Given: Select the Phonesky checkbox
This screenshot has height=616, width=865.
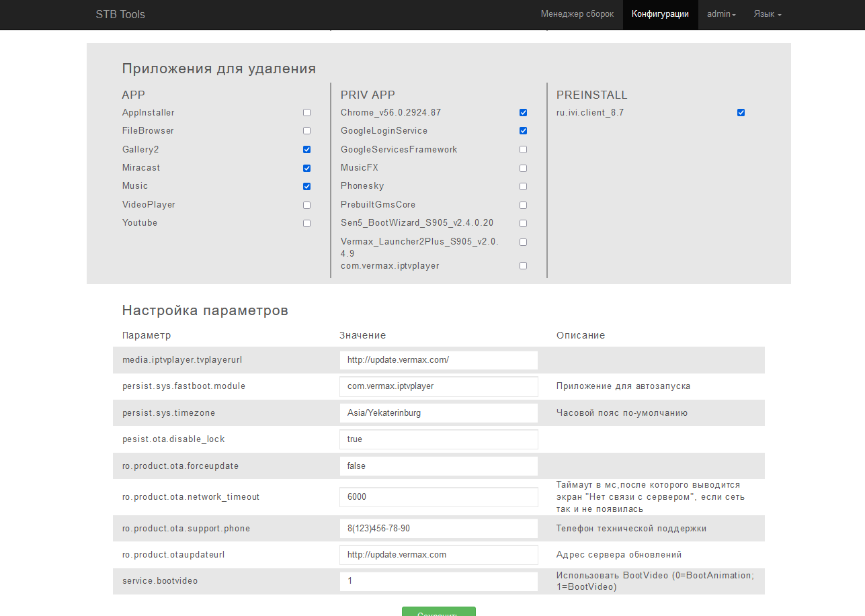Looking at the screenshot, I should [x=523, y=186].
